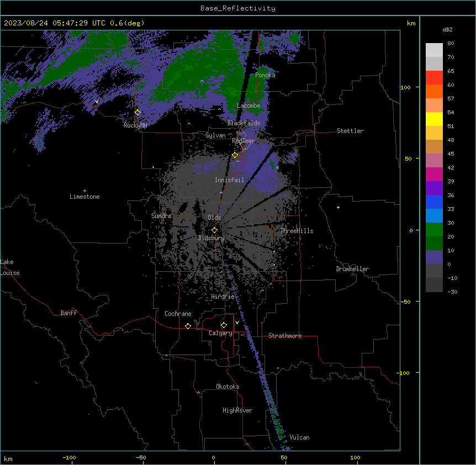Click the yellow diamond marker between Olds and Didsbury
Screen dimensions: 476x465
(x=214, y=230)
